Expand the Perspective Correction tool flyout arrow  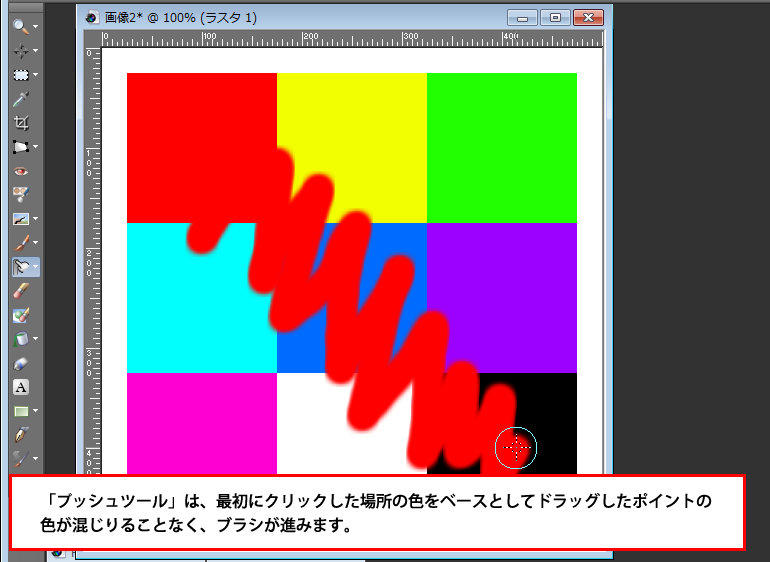[35, 147]
